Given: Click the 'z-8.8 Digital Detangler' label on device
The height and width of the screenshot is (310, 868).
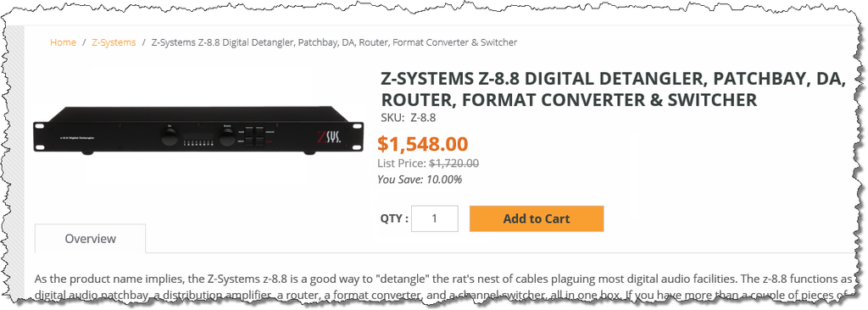Looking at the screenshot, I should (77, 136).
